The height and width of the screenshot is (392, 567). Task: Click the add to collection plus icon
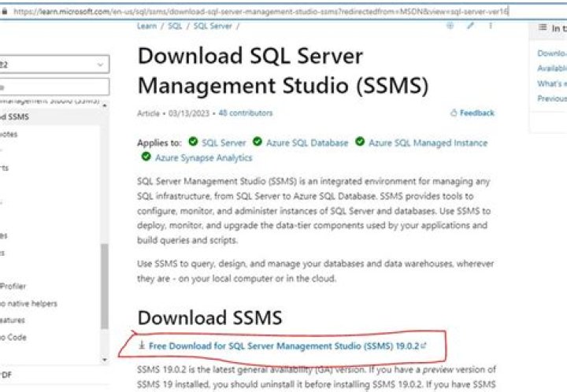pyautogui.click(x=450, y=26)
